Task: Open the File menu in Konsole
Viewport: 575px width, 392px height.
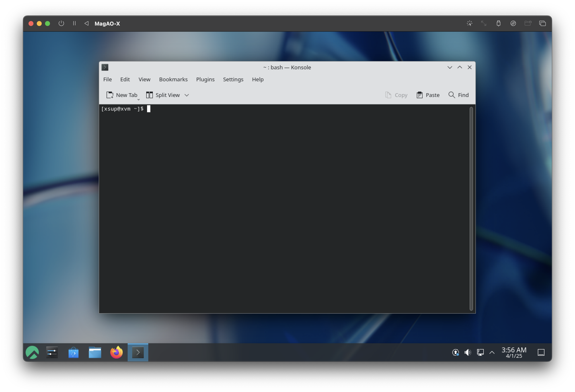Action: pos(107,79)
